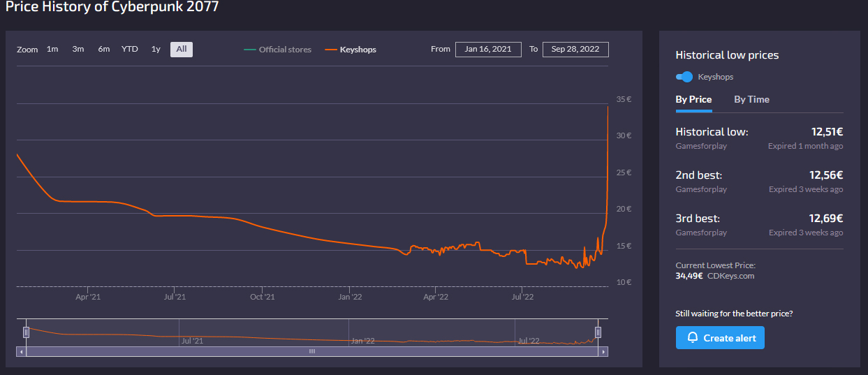Click the current lowest price 34,49€

pyautogui.click(x=689, y=276)
